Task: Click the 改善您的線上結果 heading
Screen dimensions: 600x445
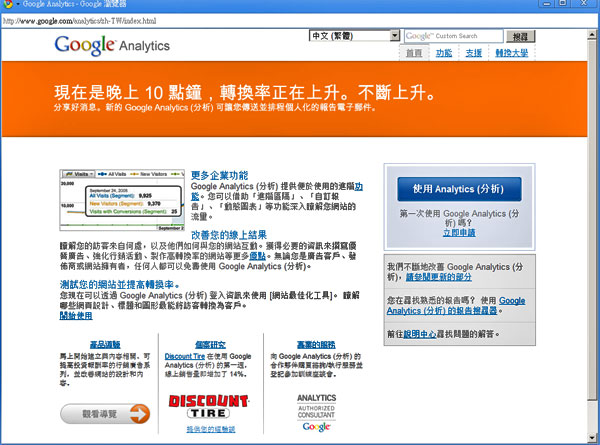Action: click(229, 235)
